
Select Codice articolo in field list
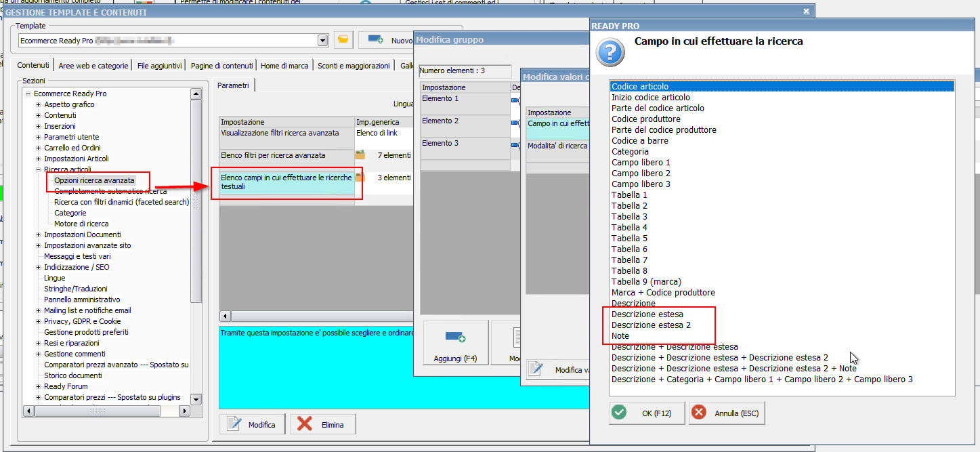[x=782, y=86]
